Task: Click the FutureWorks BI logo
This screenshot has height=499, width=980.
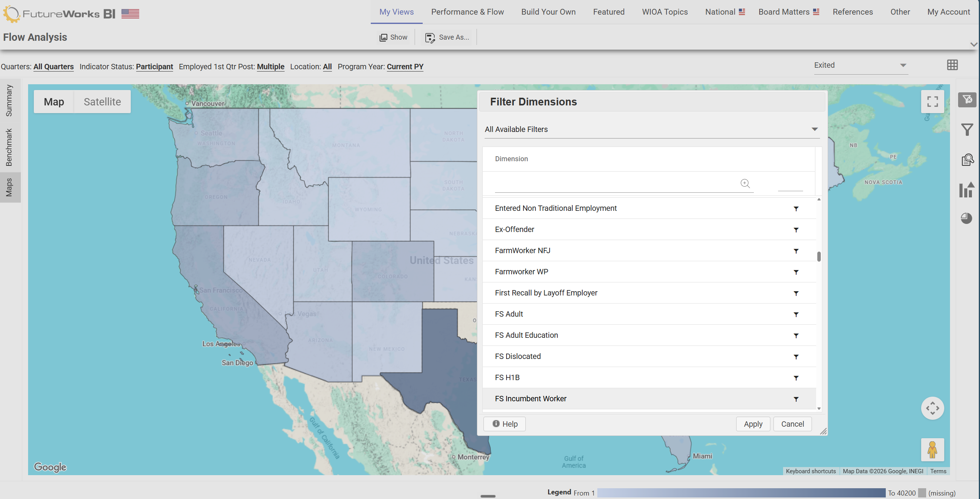Action: (x=59, y=14)
